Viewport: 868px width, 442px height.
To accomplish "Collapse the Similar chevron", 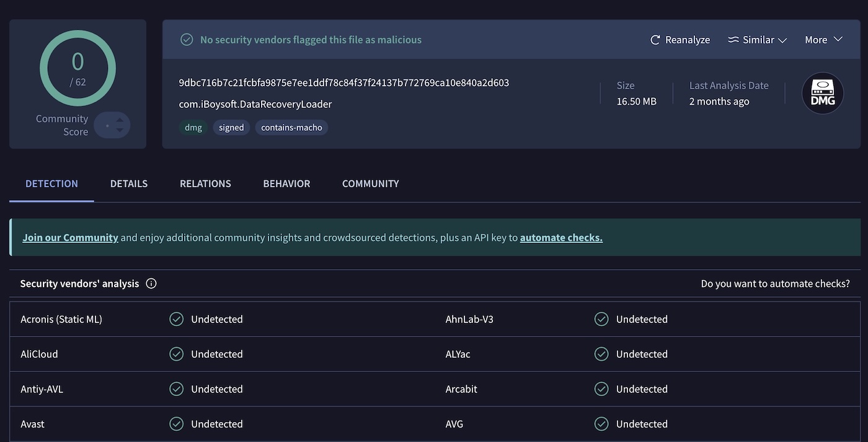I will [x=782, y=40].
